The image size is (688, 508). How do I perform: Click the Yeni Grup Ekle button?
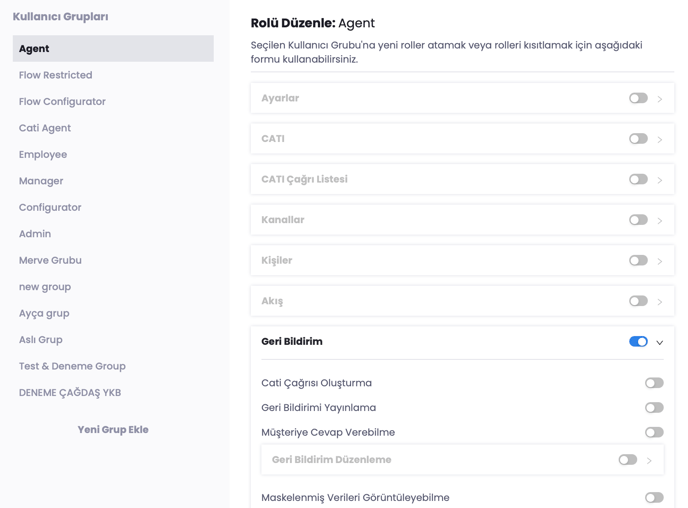[x=113, y=430]
